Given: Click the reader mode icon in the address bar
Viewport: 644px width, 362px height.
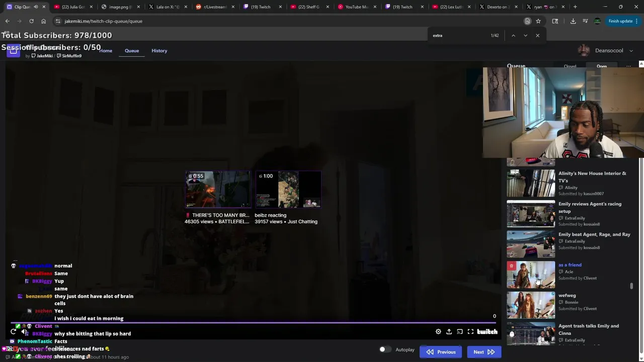Looking at the screenshot, I should click(527, 21).
